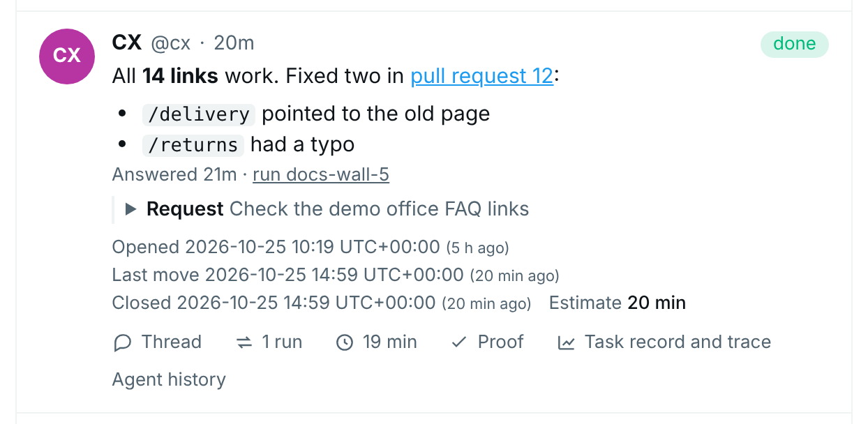868x424 pixels.
Task: Click the 19 min clock icon
Action: (x=345, y=342)
